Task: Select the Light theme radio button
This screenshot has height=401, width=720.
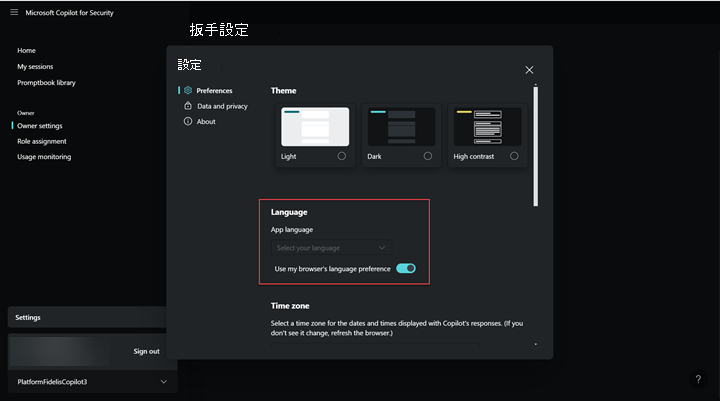Action: [x=342, y=156]
